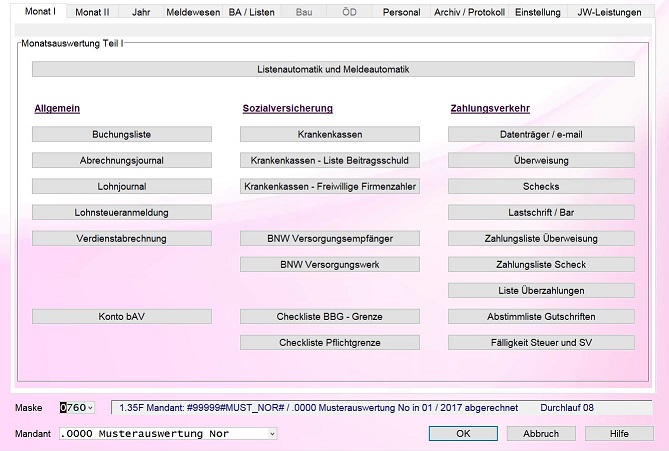
Task: Expand the Mandant dropdown list
Action: [272, 434]
